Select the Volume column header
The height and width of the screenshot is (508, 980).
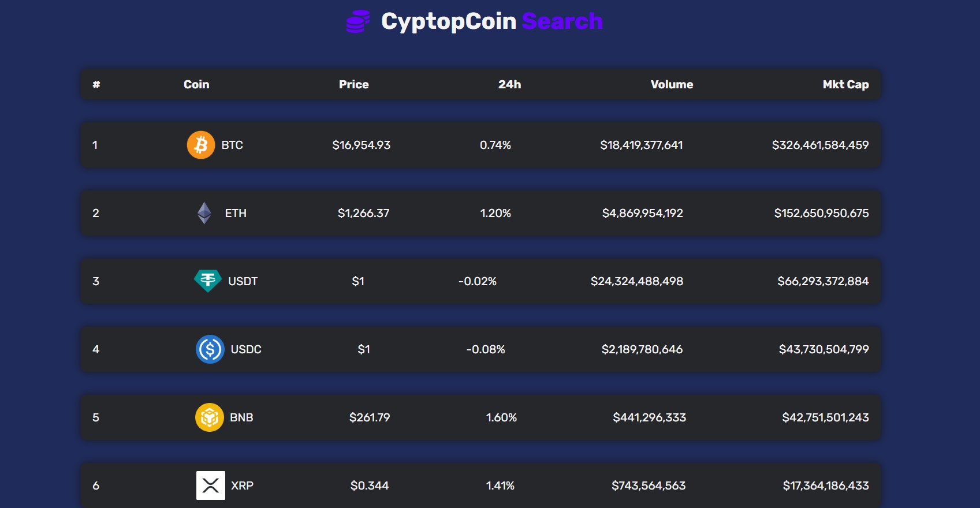pyautogui.click(x=672, y=84)
